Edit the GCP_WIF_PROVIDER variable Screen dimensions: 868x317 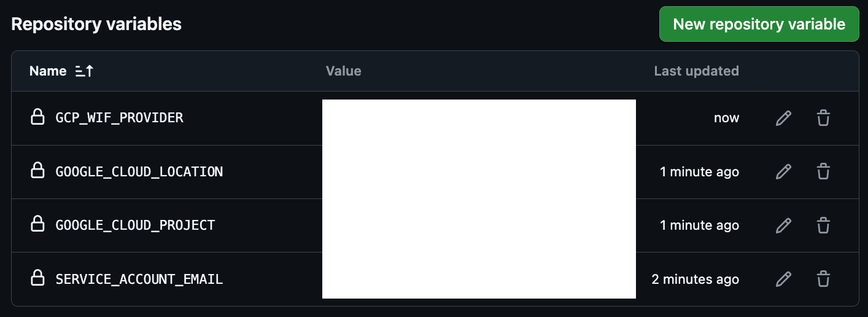[x=783, y=118]
